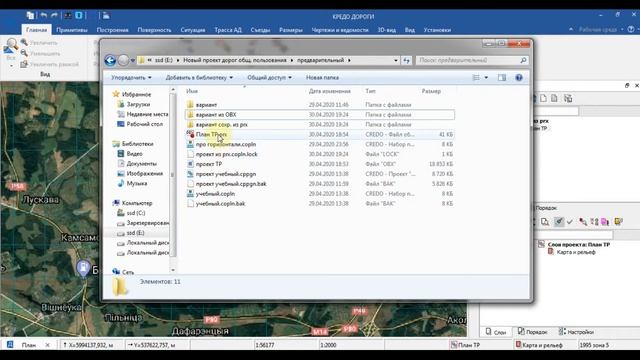Expand the address bar history dropdown
Image resolution: width=640 pixels, height=360 pixels.
click(396, 60)
